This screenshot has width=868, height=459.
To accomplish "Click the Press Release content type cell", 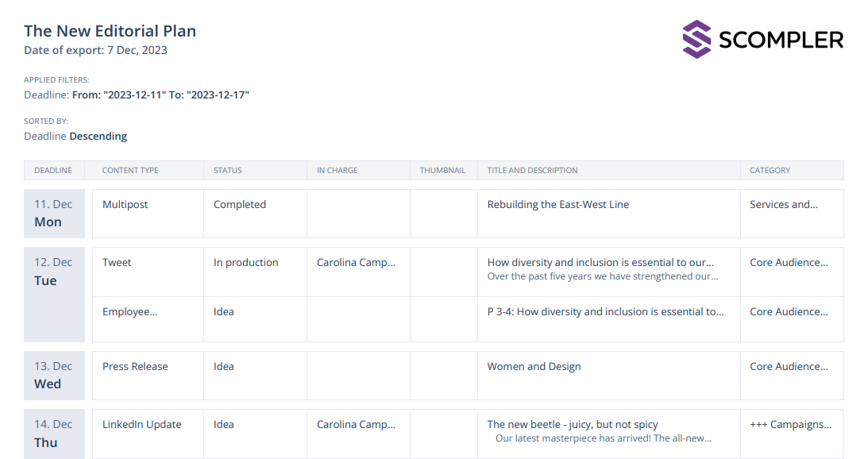I will tap(135, 367).
